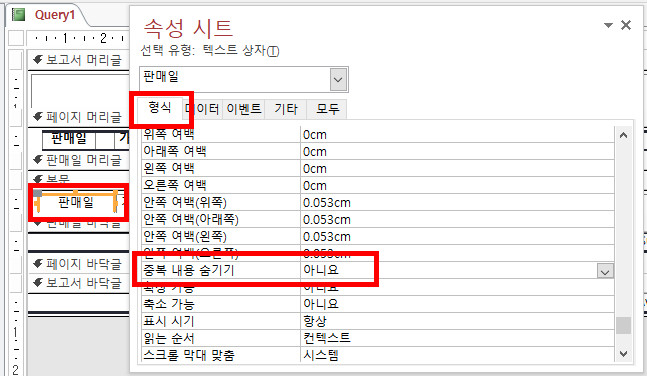
Task: Click the property list scroll up arrow
Action: [x=623, y=135]
